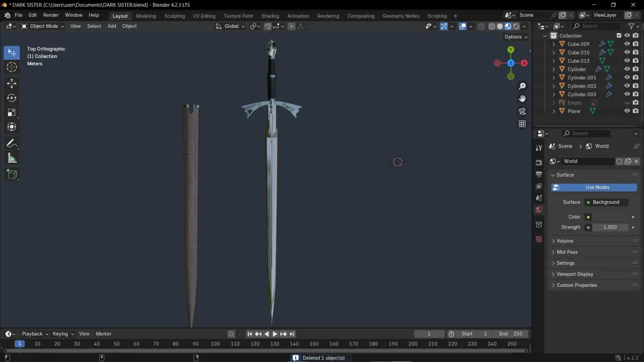Image resolution: width=644 pixels, height=362 pixels.
Task: Click the pan view hand icon
Action: tap(522, 99)
